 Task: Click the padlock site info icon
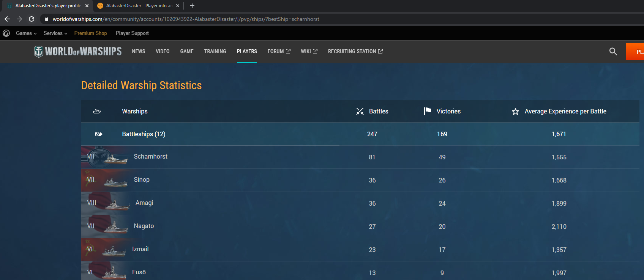(x=47, y=19)
